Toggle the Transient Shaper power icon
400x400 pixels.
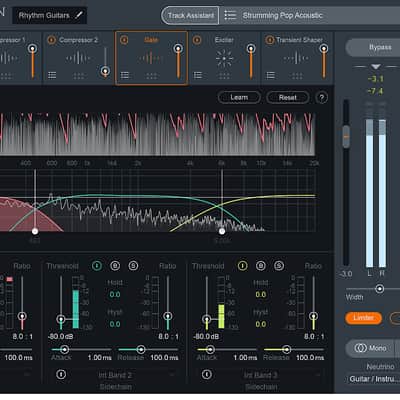coord(270,40)
